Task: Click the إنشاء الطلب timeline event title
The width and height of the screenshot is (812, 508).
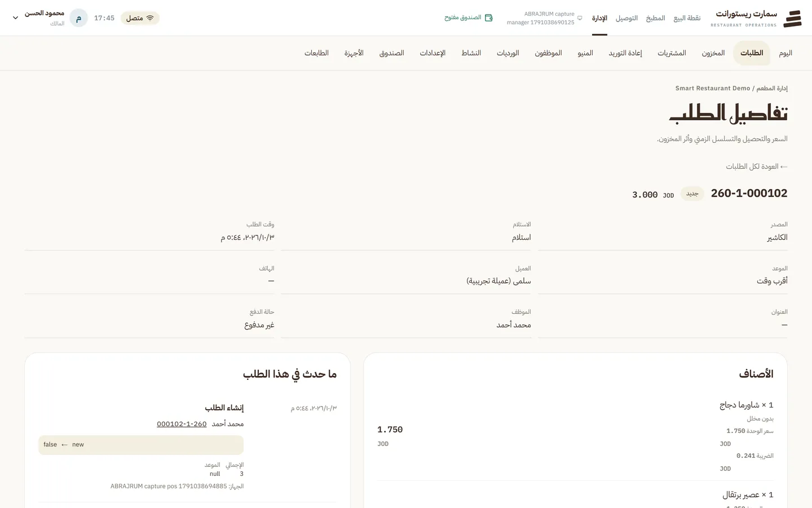Action: pos(224,408)
